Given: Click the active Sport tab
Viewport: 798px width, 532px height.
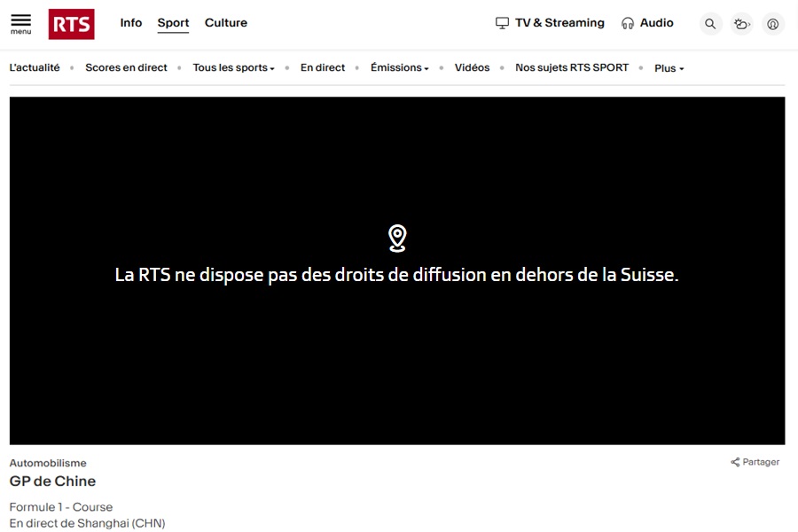Looking at the screenshot, I should 173,23.
